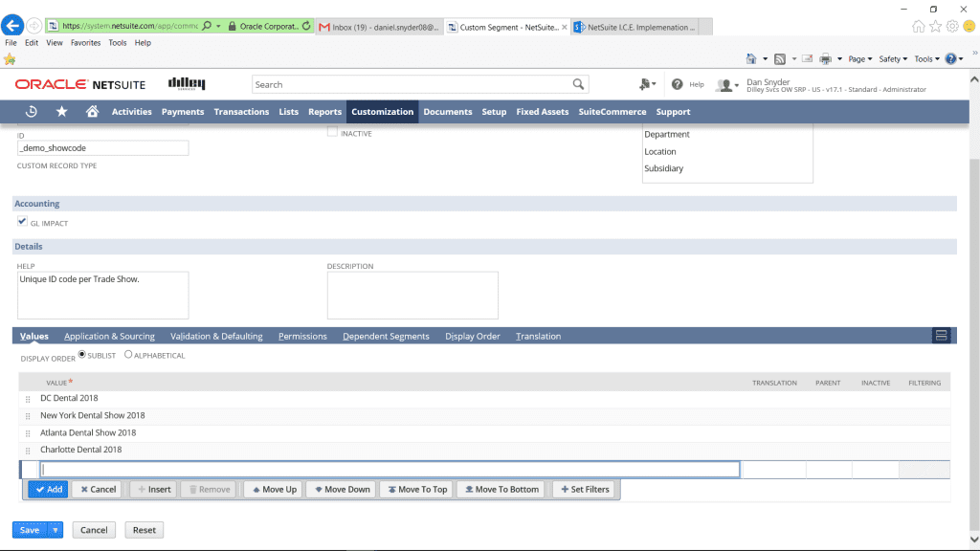Click the Add button
This screenshot has width=980, height=551.
click(x=48, y=489)
